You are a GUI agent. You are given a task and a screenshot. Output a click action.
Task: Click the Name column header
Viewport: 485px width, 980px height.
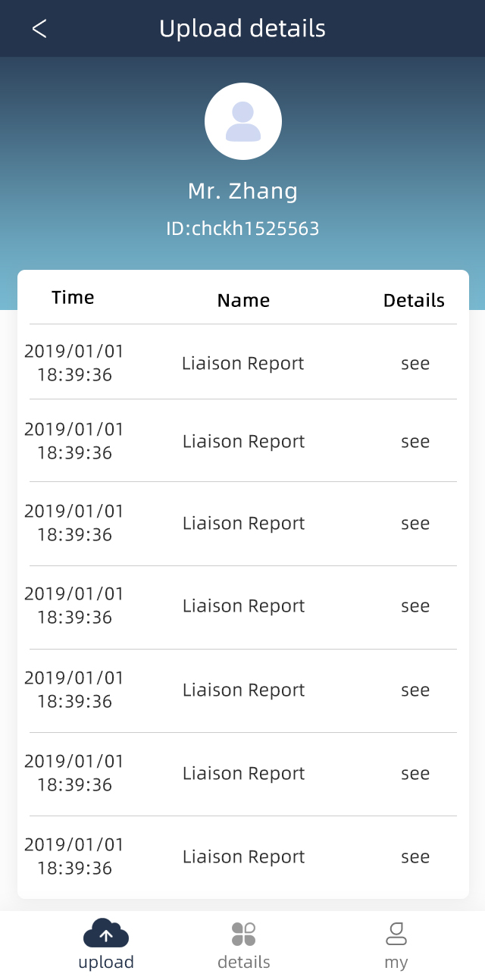[243, 300]
